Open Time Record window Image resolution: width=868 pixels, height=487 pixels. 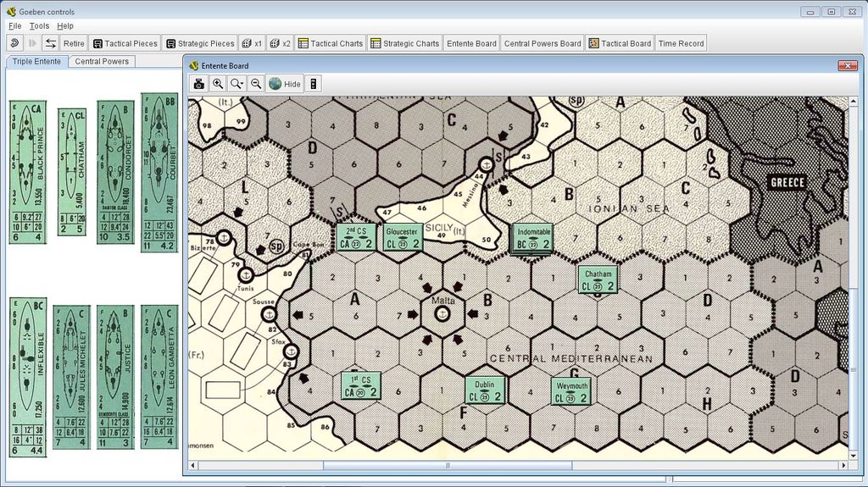pyautogui.click(x=681, y=43)
